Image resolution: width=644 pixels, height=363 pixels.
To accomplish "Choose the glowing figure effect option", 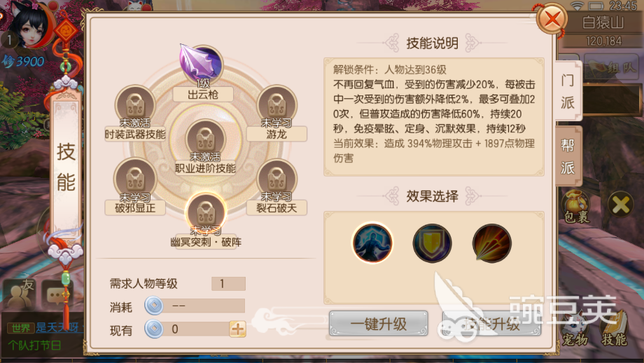I will [x=372, y=243].
